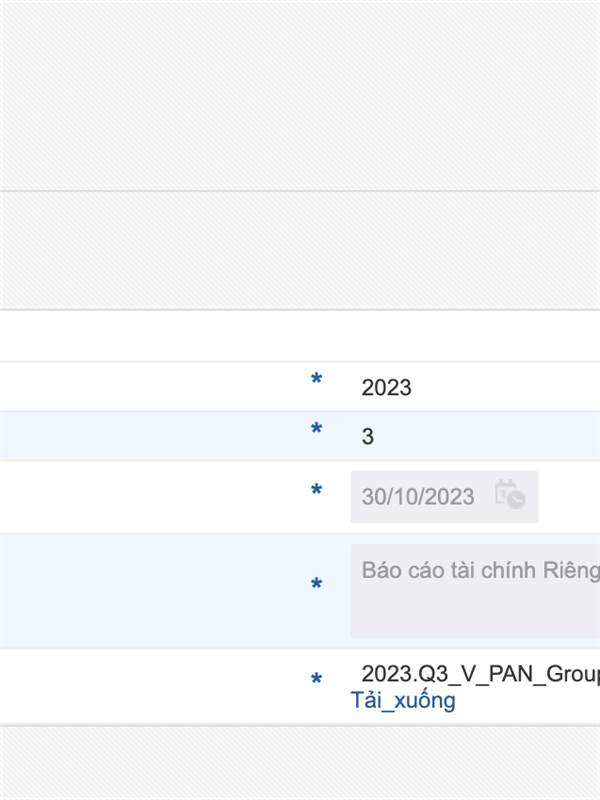
Task: Open the calendar picker icon beside 30/10/2023
Action: point(510,494)
